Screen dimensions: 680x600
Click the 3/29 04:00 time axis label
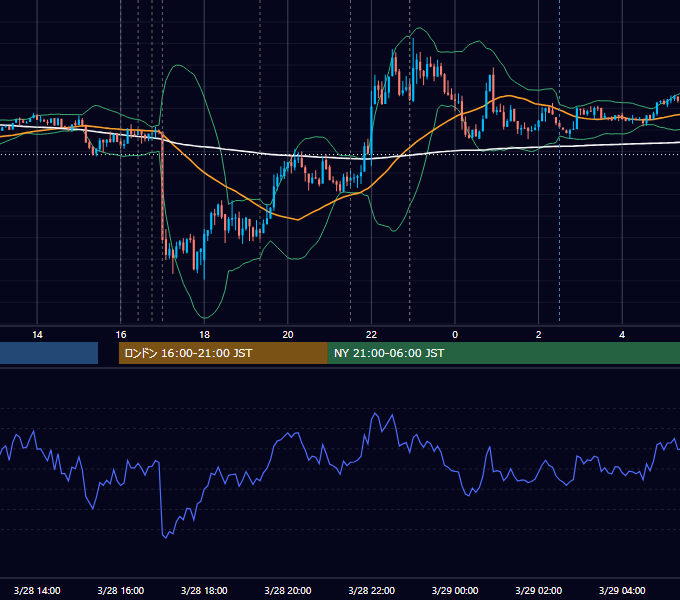pos(622,590)
